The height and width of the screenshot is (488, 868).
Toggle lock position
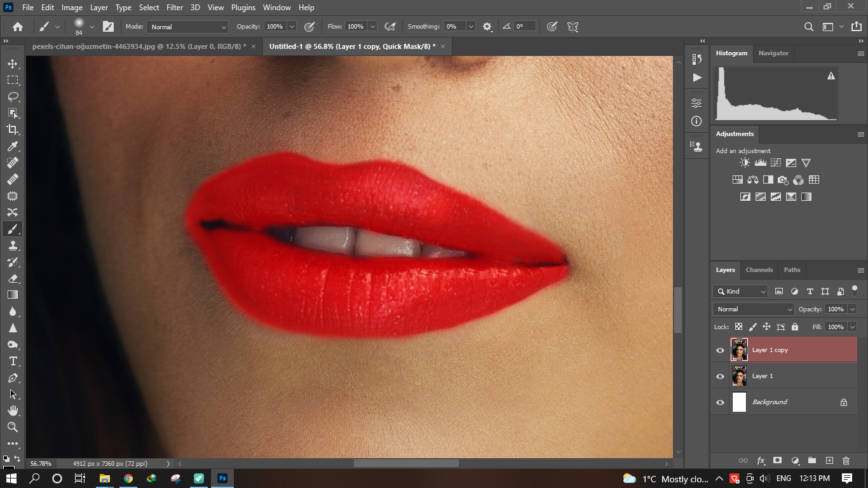click(766, 327)
